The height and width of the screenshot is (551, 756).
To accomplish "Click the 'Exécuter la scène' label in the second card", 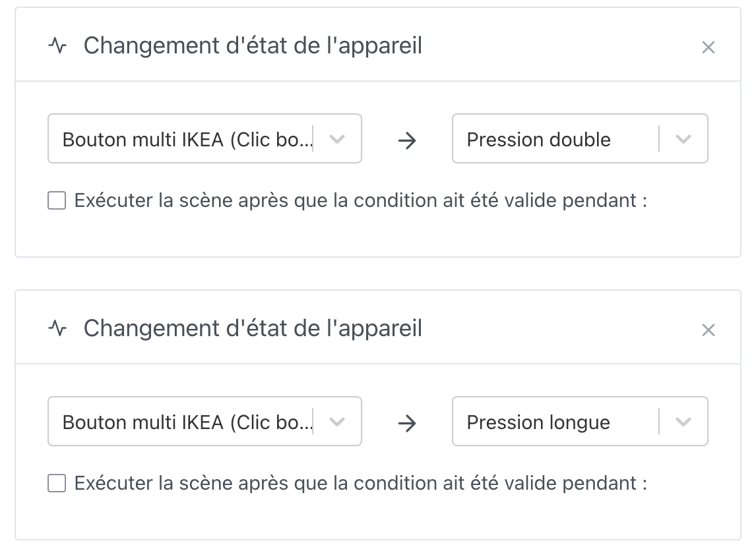I will click(x=360, y=483).
